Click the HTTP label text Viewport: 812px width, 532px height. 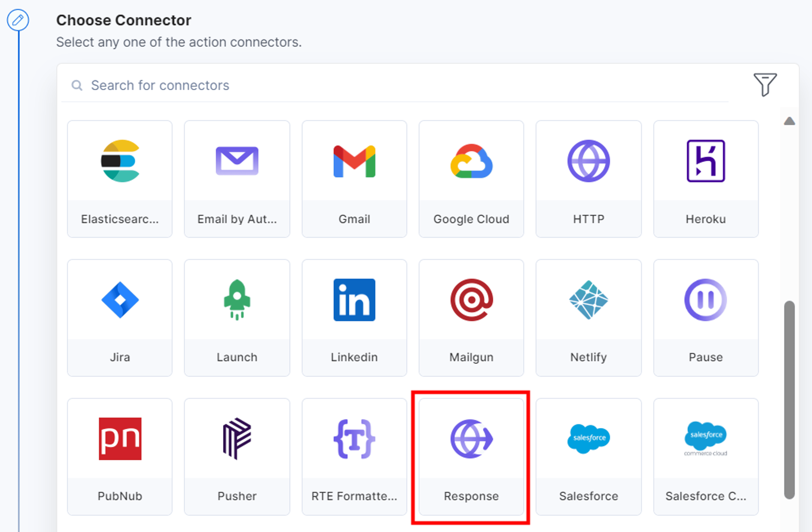pyautogui.click(x=588, y=219)
